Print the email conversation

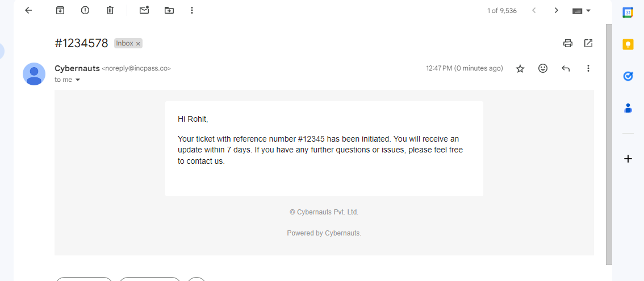[567, 43]
